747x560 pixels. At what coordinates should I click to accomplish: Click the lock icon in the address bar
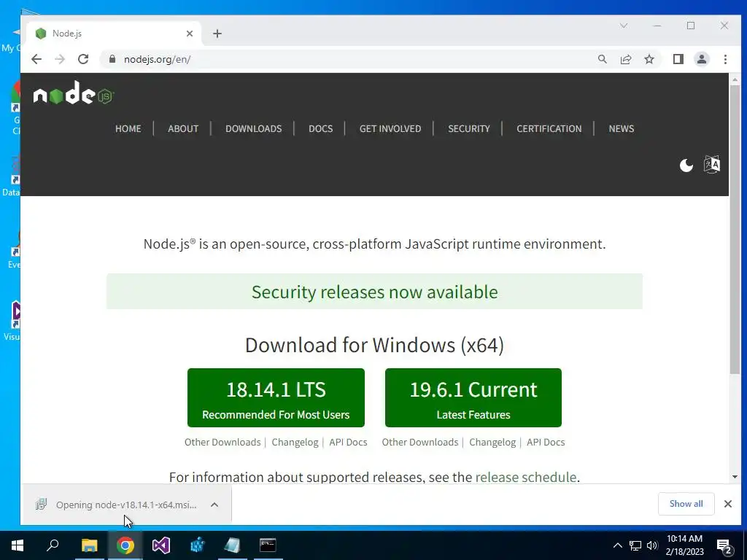pyautogui.click(x=112, y=59)
